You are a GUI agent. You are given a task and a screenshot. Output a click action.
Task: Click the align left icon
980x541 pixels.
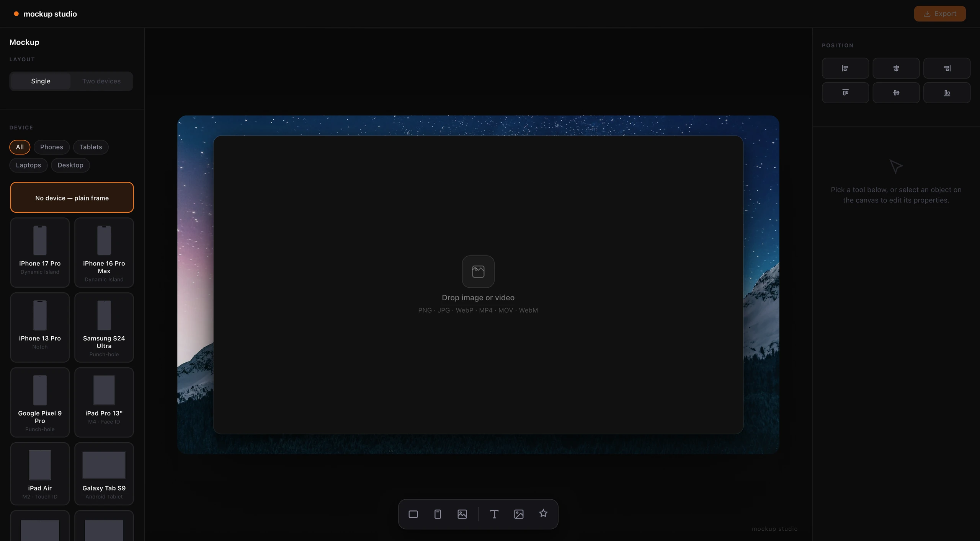coord(845,68)
